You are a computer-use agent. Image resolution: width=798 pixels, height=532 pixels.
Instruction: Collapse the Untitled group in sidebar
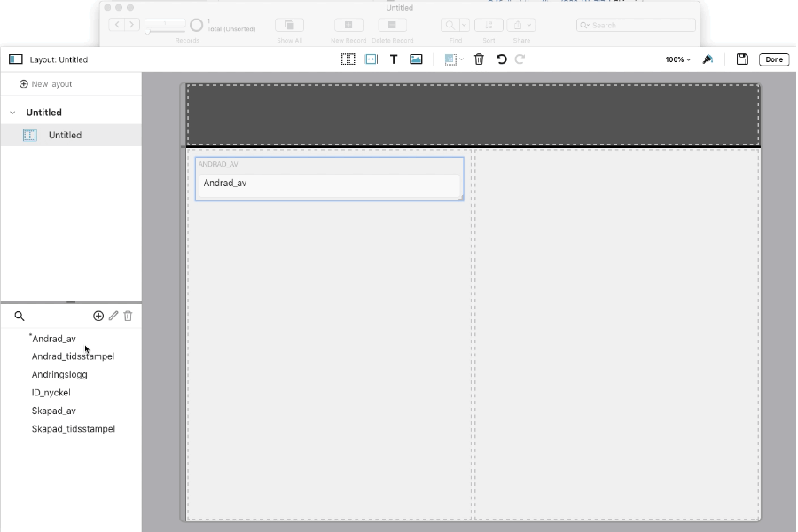tap(12, 113)
